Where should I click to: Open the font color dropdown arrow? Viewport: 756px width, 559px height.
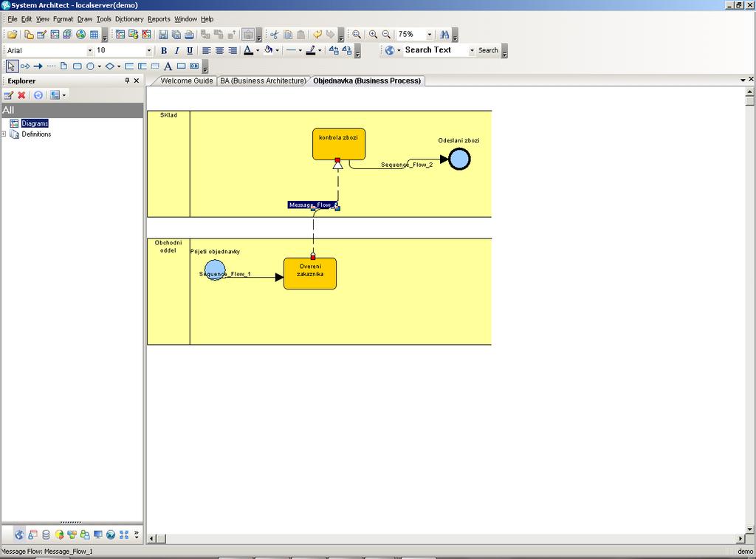[258, 50]
